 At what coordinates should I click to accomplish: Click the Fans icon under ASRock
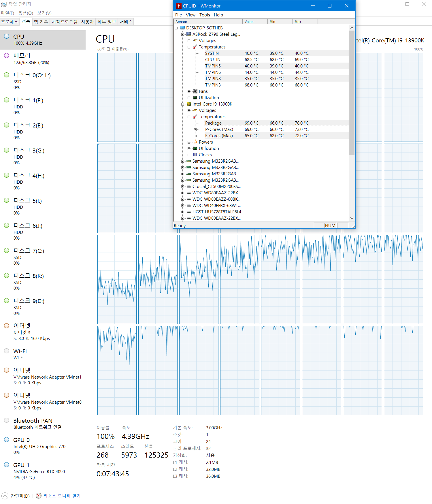pos(195,91)
